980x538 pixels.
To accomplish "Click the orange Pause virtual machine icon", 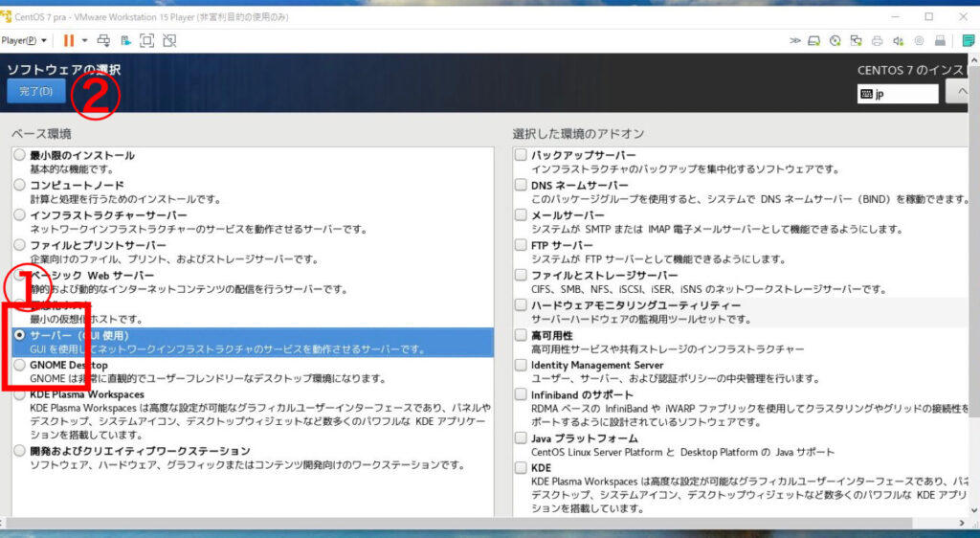I will [69, 40].
